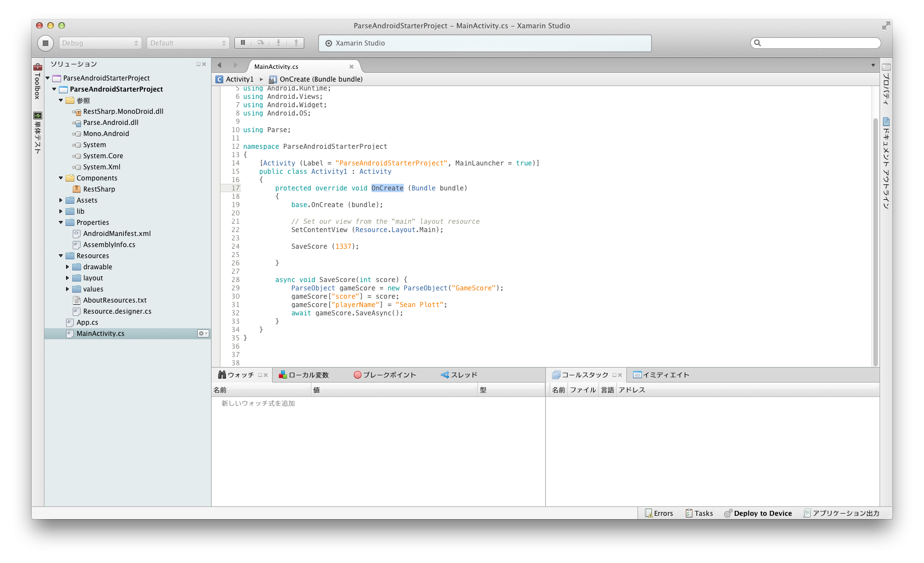The image size is (924, 563).
Task: Open the Document Outline pad
Action: click(886, 163)
